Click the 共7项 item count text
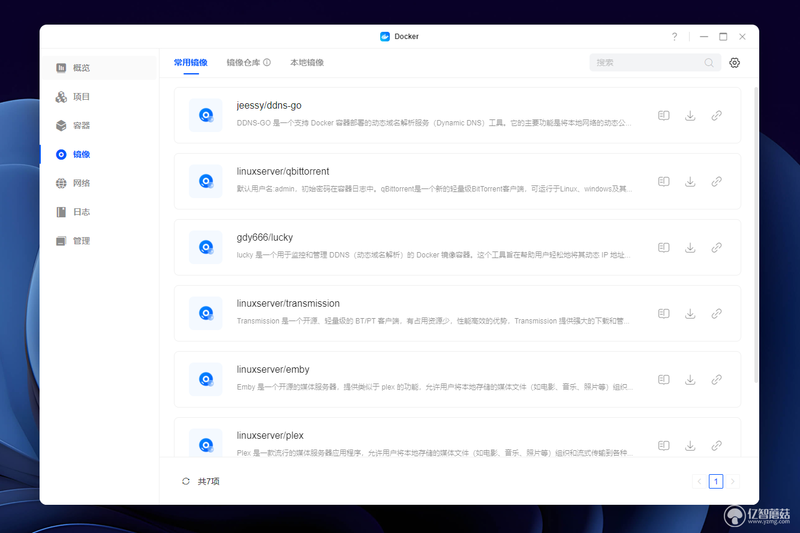Image resolution: width=800 pixels, height=533 pixels. (208, 481)
